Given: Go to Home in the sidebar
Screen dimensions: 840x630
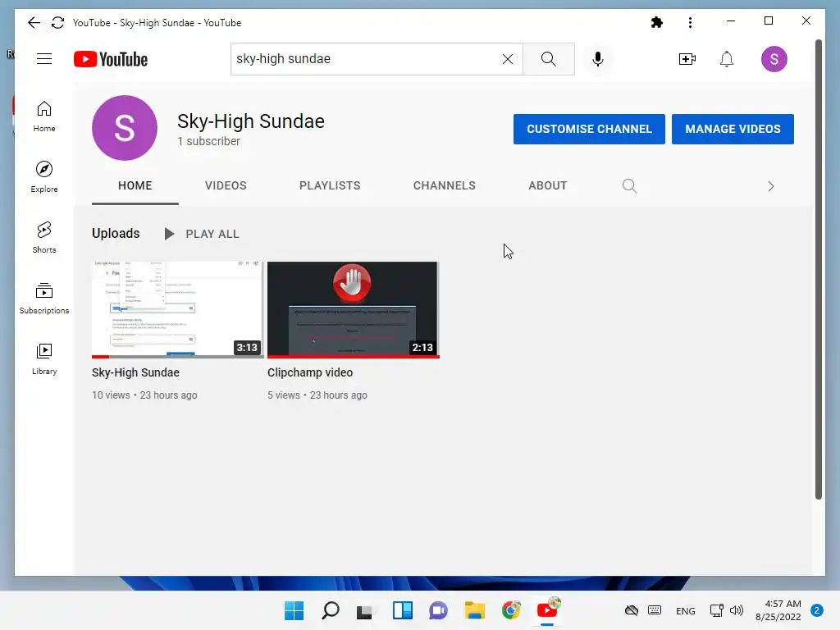Looking at the screenshot, I should [x=44, y=116].
